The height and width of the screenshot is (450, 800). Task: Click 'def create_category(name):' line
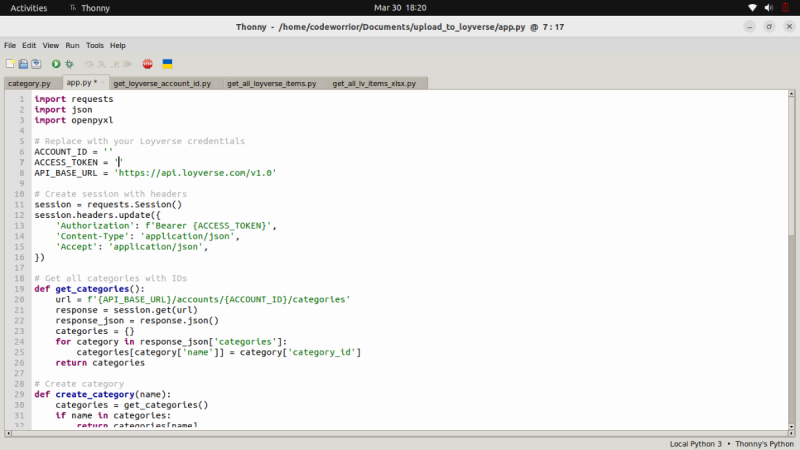pos(103,394)
